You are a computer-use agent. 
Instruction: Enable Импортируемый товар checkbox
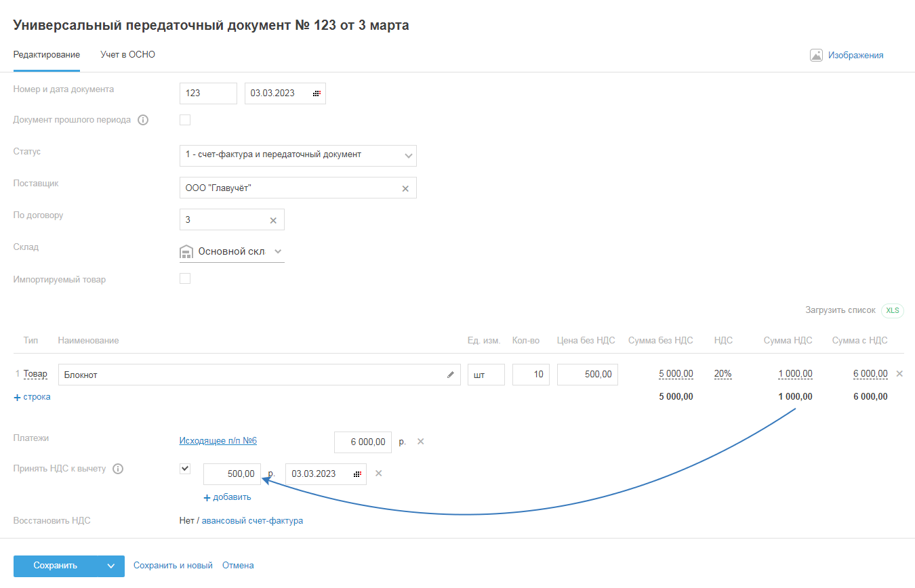[185, 278]
